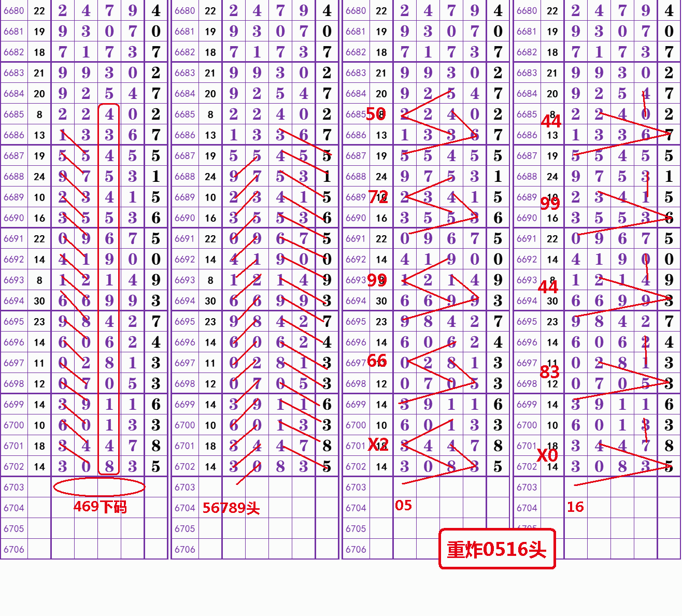Select row label 6706 in the 05 chart
Viewport: 682px width, 616px height.
click(356, 549)
